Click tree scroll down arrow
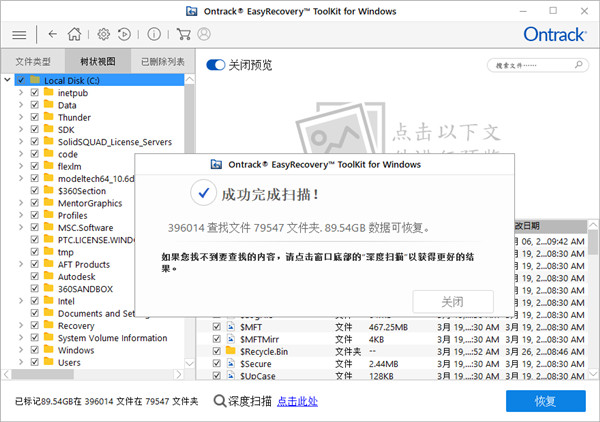 point(189,363)
